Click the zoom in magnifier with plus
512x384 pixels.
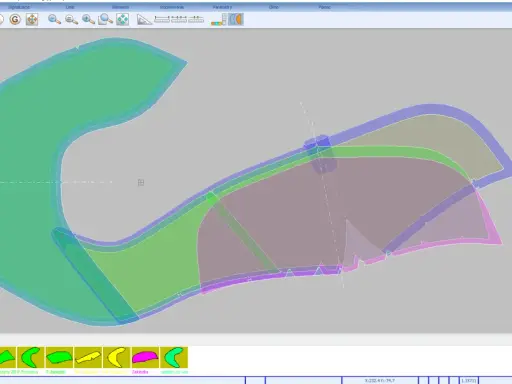tap(88, 20)
